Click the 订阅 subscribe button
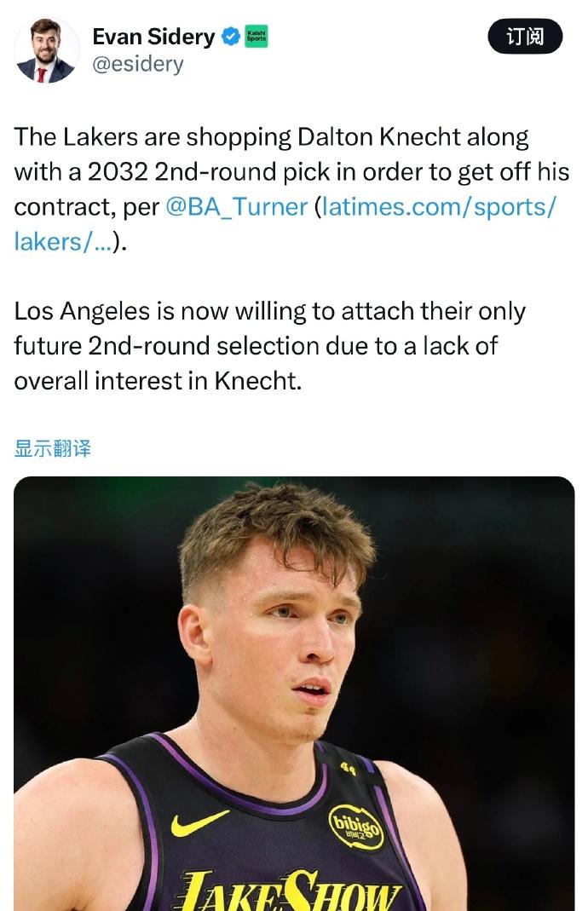Screen dimensions: 588x911 point(525,37)
